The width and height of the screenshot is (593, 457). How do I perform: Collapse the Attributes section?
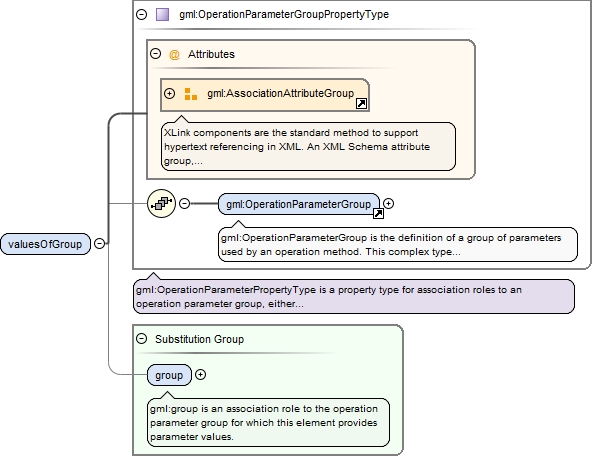(155, 53)
